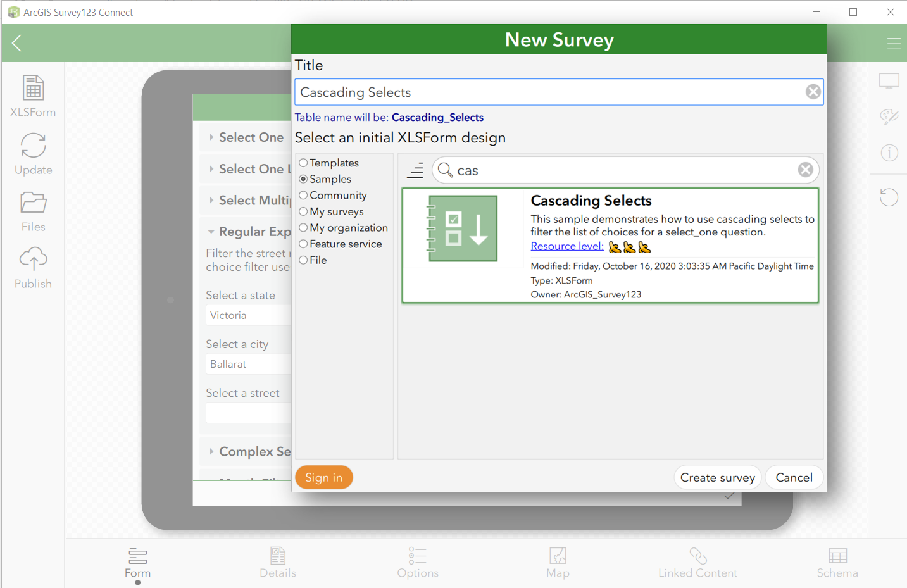Screen dimensions: 907x588
Task: Choose the Community radio option
Action: 303,196
